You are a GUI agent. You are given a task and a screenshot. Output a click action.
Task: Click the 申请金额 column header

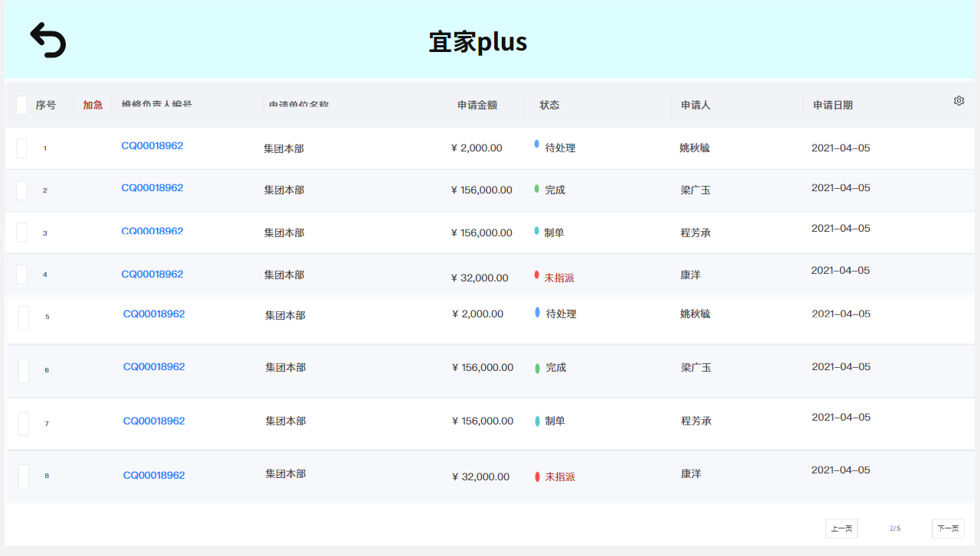(x=477, y=105)
